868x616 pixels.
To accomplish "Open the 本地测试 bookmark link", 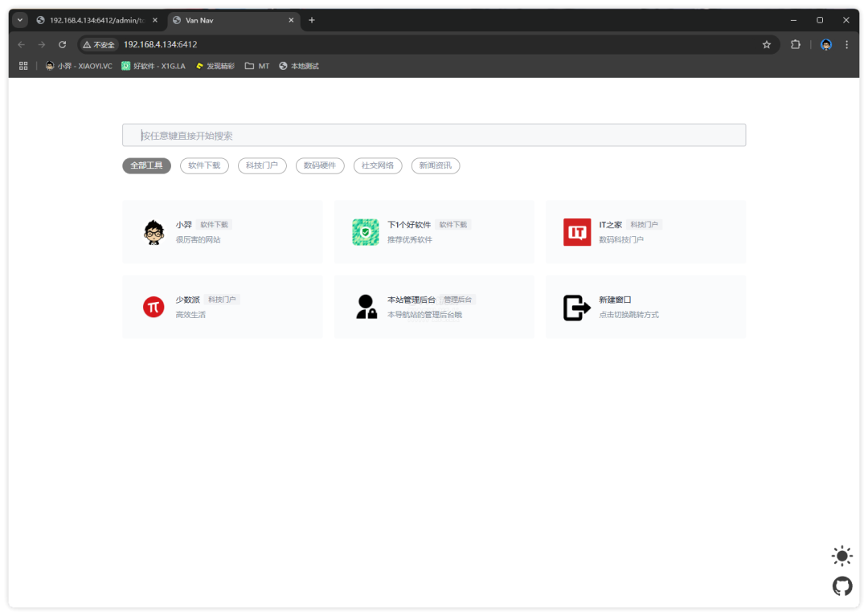I will click(299, 66).
